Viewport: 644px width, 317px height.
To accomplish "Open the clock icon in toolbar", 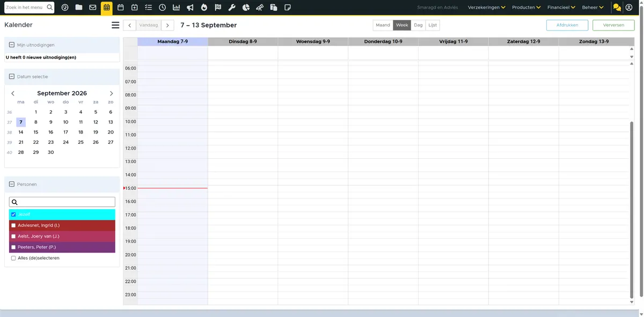I will tap(162, 8).
